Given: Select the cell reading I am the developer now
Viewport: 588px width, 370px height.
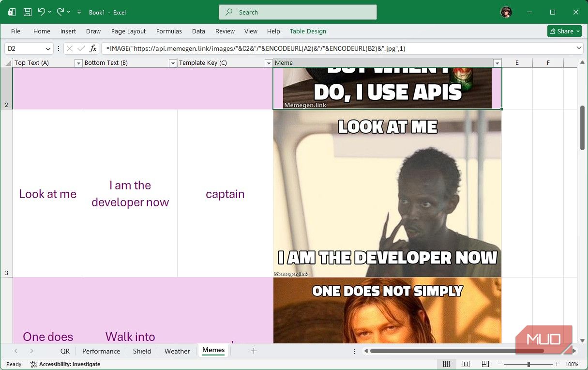Looking at the screenshot, I should click(130, 194).
